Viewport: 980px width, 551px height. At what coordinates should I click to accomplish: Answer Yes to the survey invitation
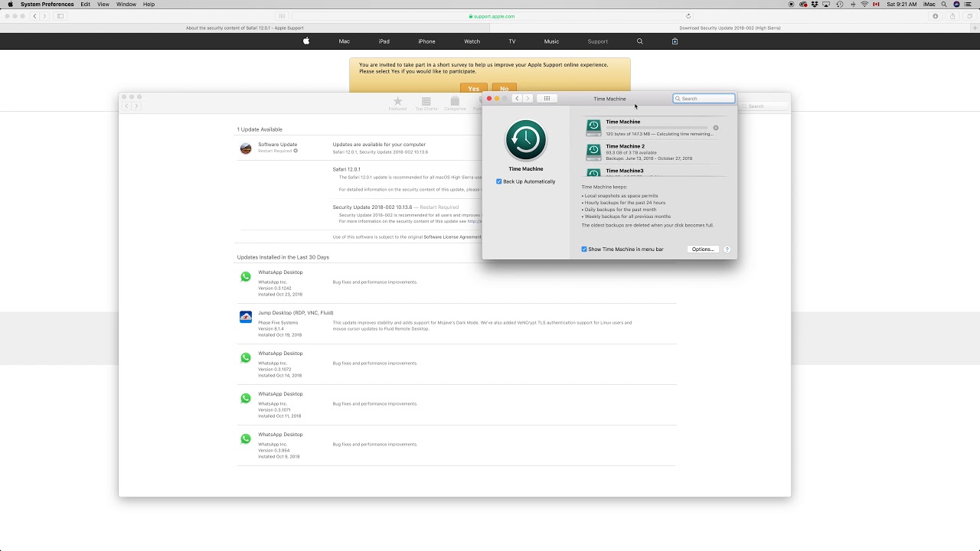coord(474,89)
